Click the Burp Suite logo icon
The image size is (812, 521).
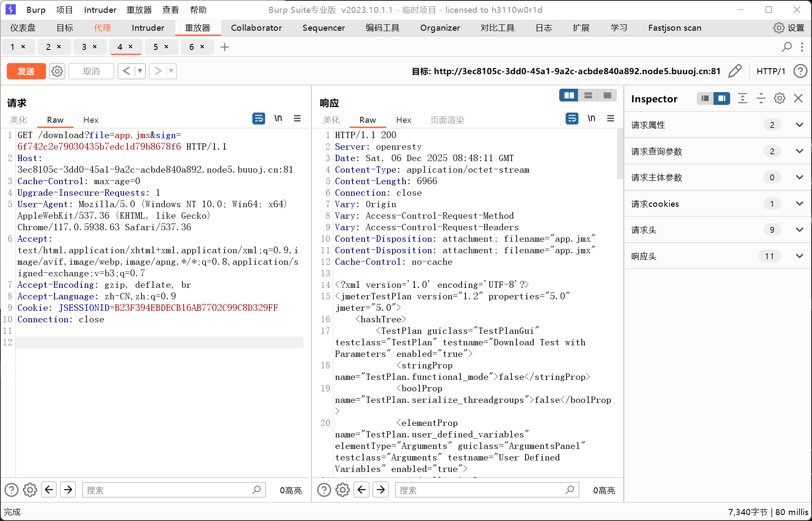coord(11,9)
